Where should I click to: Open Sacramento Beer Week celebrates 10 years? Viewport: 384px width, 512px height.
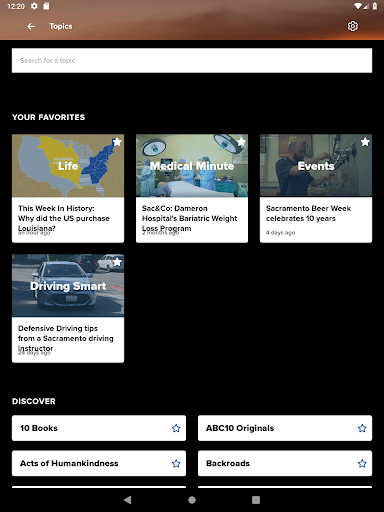[308, 213]
